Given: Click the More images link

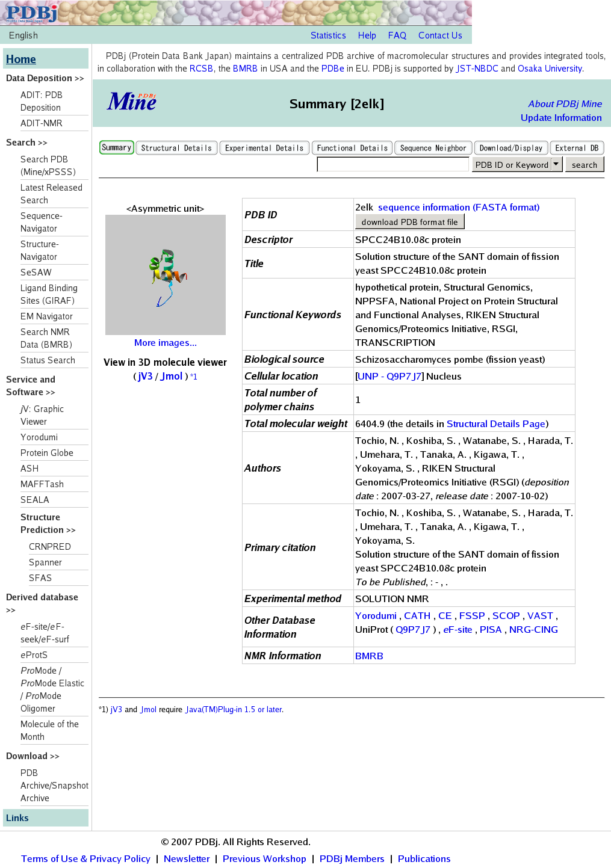Looking at the screenshot, I should [x=166, y=342].
